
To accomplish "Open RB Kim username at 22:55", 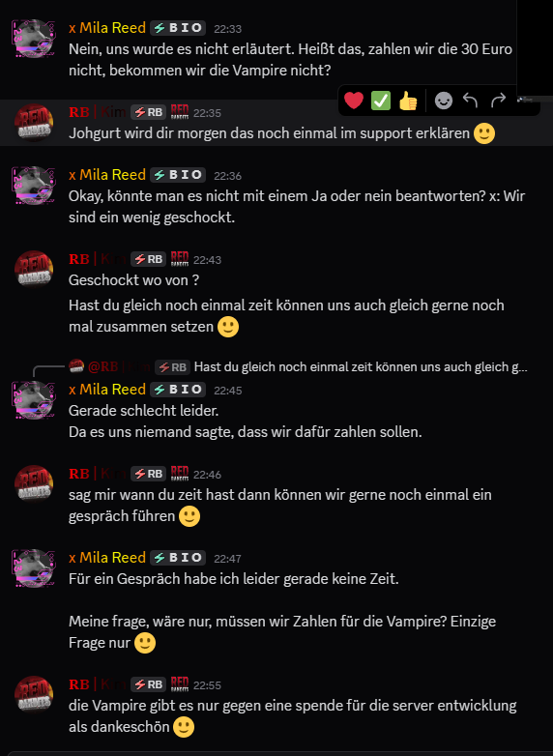I will [x=98, y=684].
